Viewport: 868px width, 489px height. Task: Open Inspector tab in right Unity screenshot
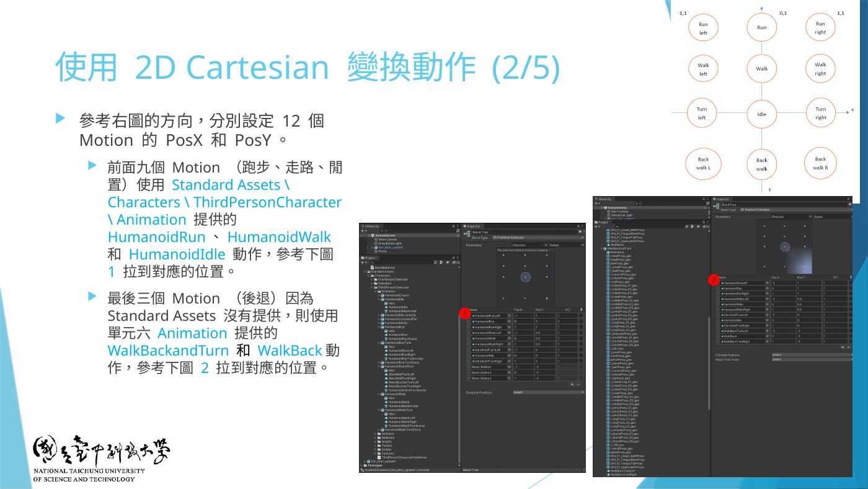pyautogui.click(x=723, y=199)
